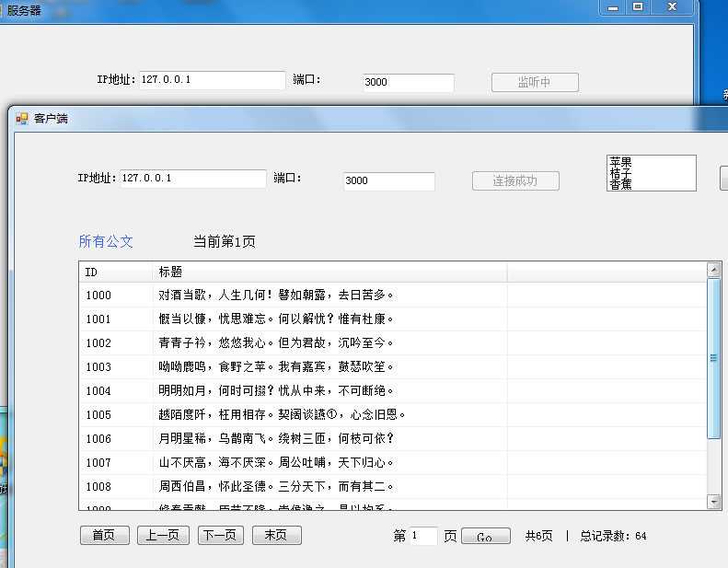The height and width of the screenshot is (568, 728).
Task: Focus the server window 端口 field
Action: point(409,83)
